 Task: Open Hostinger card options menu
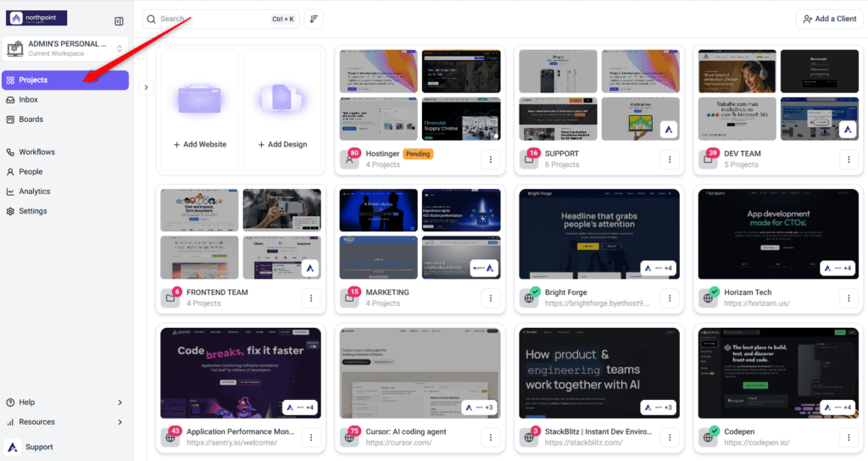[491, 159]
